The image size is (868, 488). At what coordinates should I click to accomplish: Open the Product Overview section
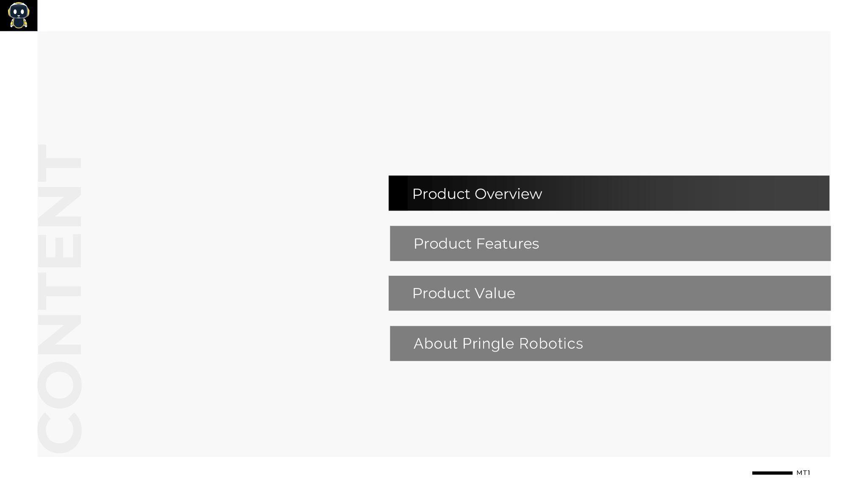[x=609, y=193]
